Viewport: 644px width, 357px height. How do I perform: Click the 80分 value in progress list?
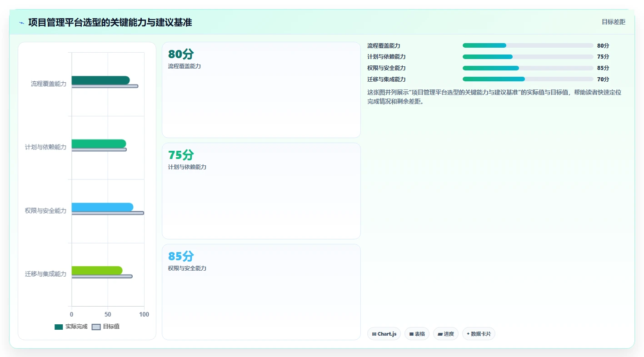[x=603, y=46]
